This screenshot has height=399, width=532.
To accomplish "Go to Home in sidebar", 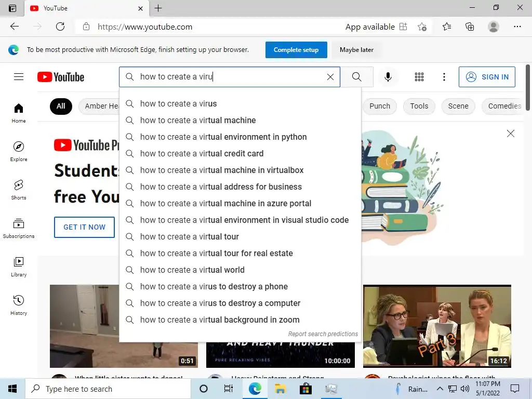I will (19, 113).
